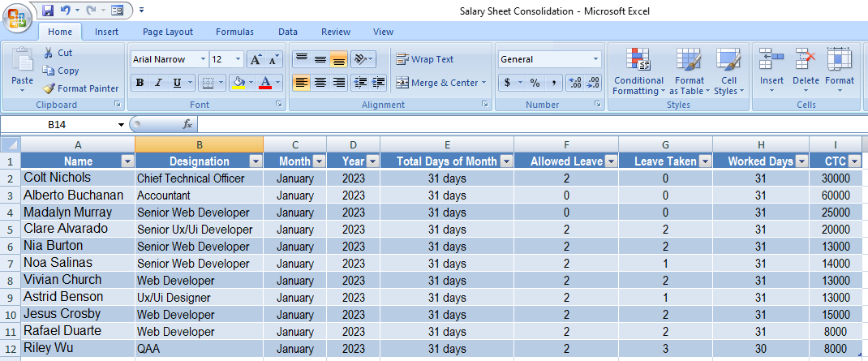Insert cells using Insert button
868x361 pixels.
(771, 71)
